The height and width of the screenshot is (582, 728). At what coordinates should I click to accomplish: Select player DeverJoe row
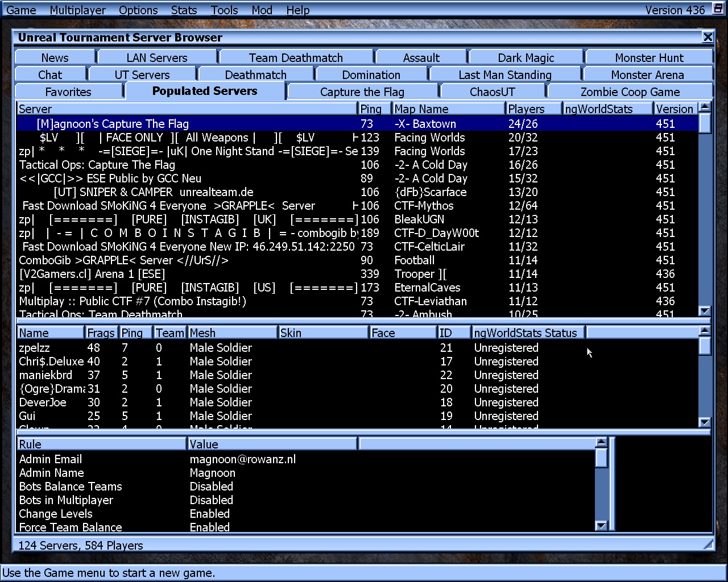[x=358, y=402]
